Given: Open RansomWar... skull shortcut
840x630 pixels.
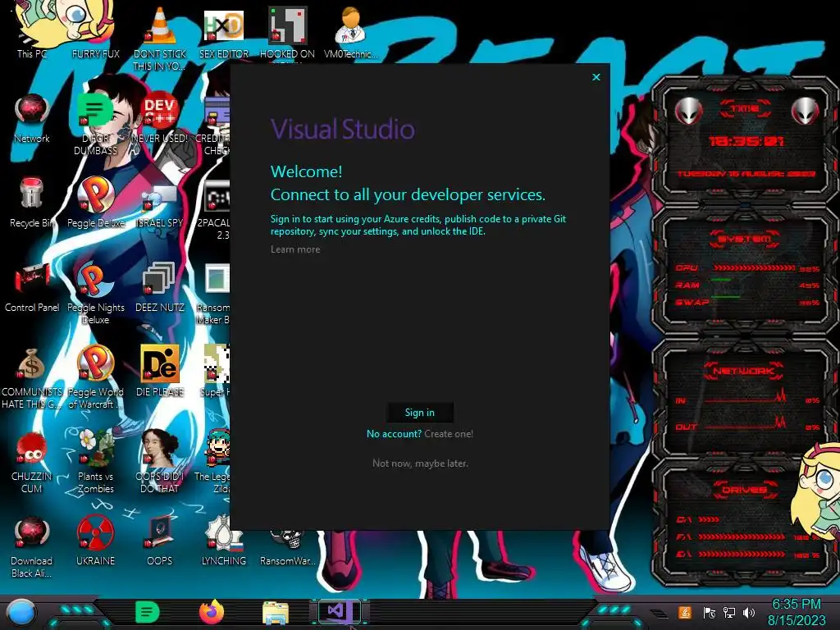Looking at the screenshot, I should [288, 547].
